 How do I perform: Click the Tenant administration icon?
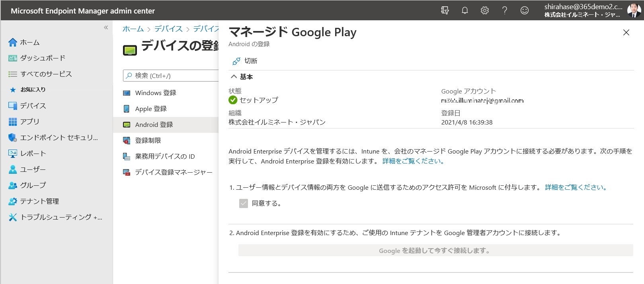[x=13, y=201]
